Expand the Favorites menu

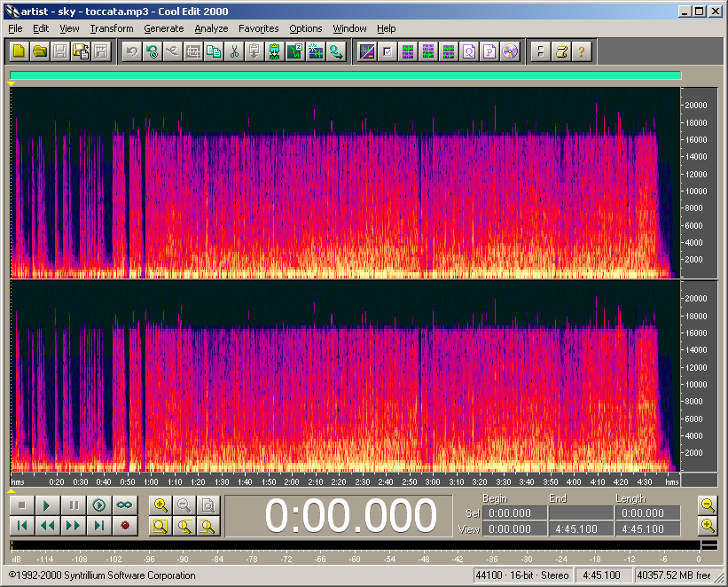point(258,28)
